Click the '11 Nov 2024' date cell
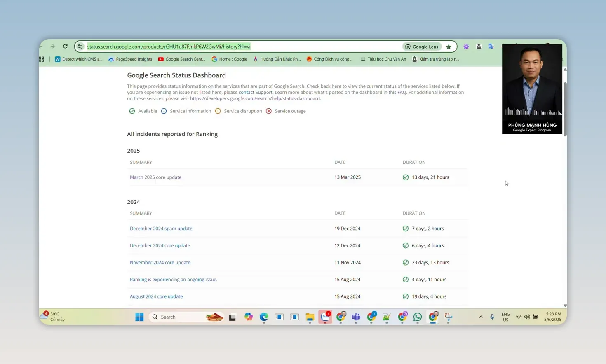 (348, 263)
